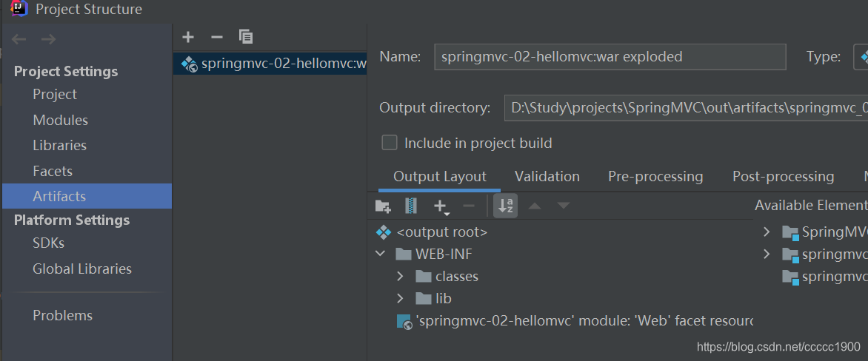This screenshot has width=868, height=361.
Task: Create directory in output layout
Action: pyautogui.click(x=383, y=206)
